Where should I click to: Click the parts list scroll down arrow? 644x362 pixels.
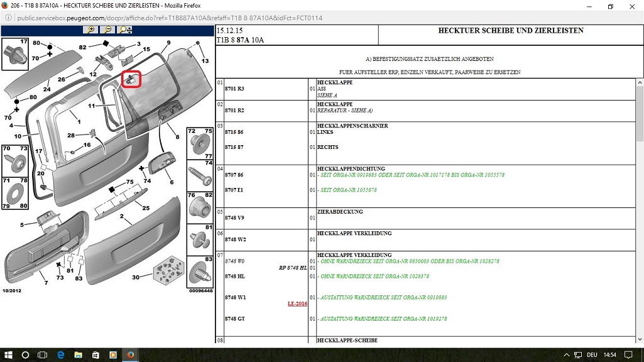click(639, 340)
